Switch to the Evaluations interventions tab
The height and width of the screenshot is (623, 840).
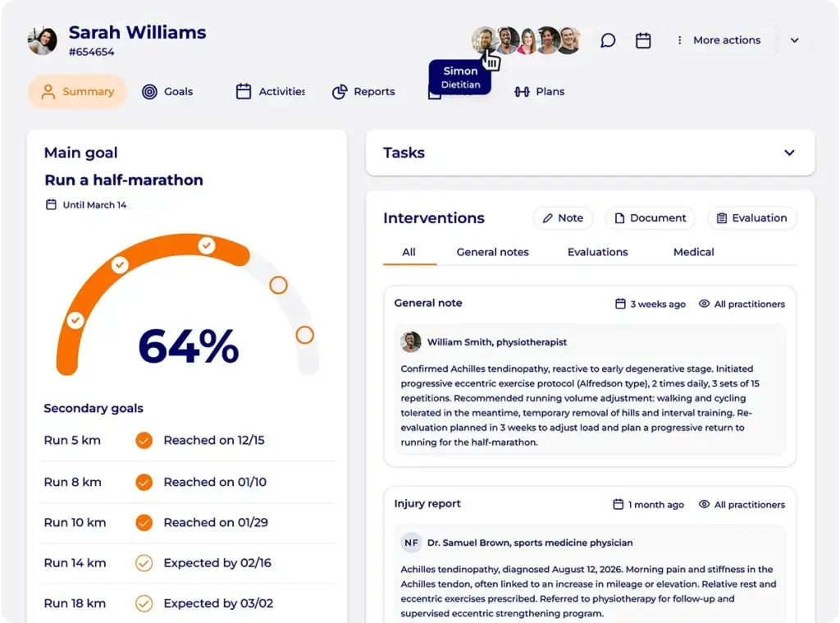click(597, 252)
